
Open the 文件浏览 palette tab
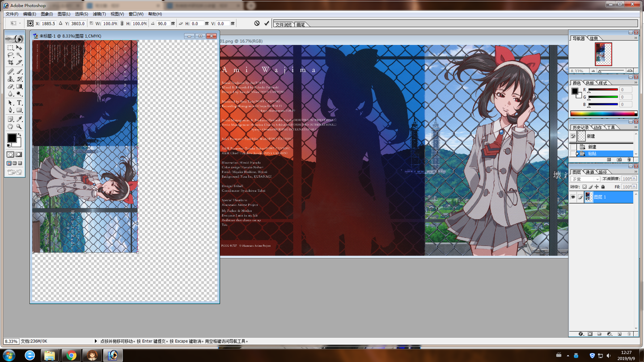[284, 25]
